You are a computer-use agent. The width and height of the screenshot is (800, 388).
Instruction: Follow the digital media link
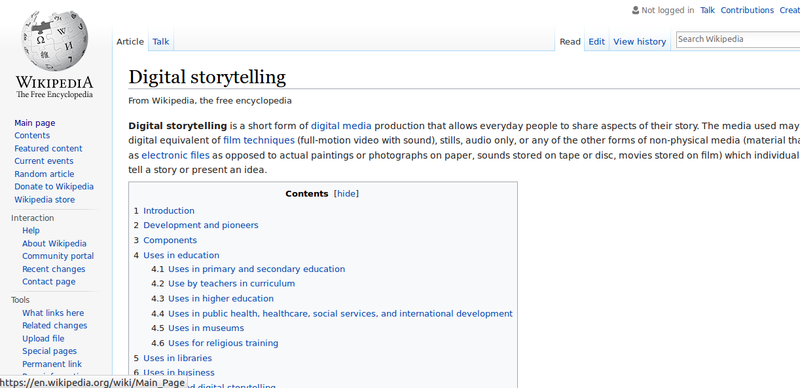click(x=341, y=126)
